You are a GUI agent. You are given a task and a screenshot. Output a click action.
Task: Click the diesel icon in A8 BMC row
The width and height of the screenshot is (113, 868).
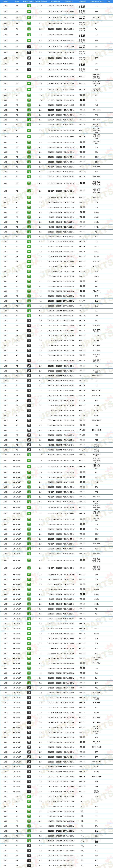[x=29, y=861]
